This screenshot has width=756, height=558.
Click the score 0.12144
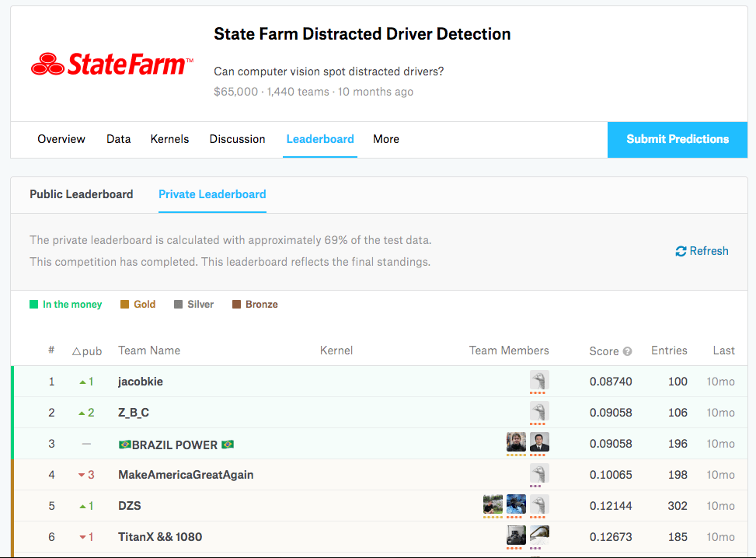coord(611,506)
